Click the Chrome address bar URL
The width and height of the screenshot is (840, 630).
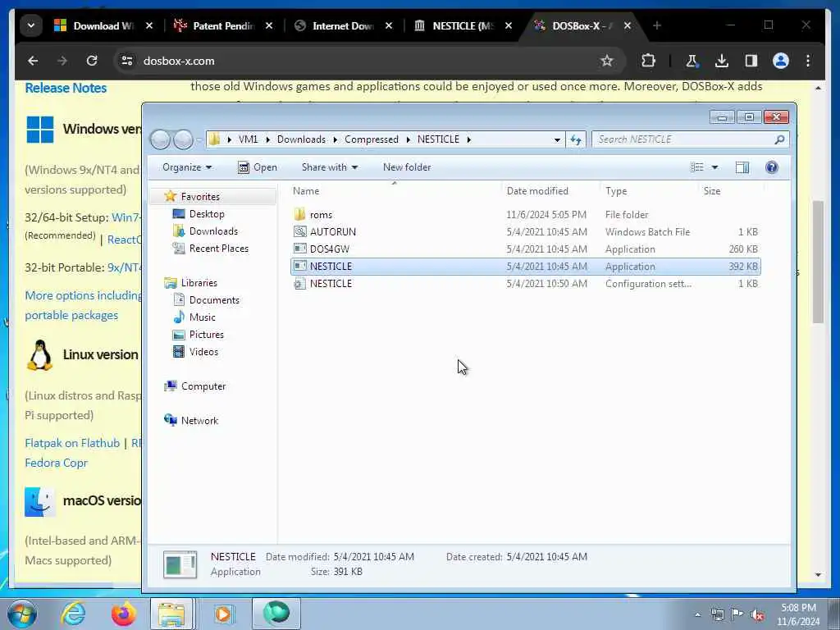[x=179, y=61]
